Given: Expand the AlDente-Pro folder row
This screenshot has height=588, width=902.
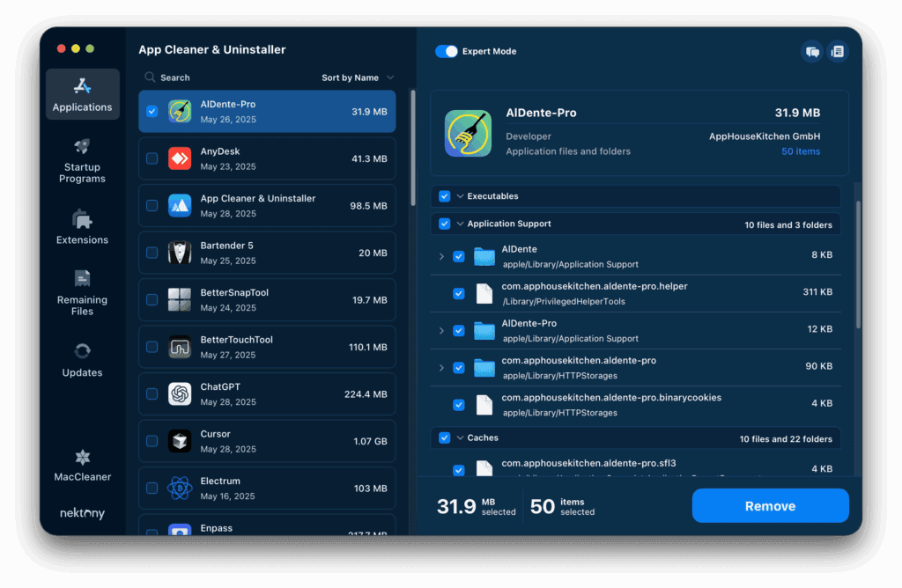Looking at the screenshot, I should point(441,330).
